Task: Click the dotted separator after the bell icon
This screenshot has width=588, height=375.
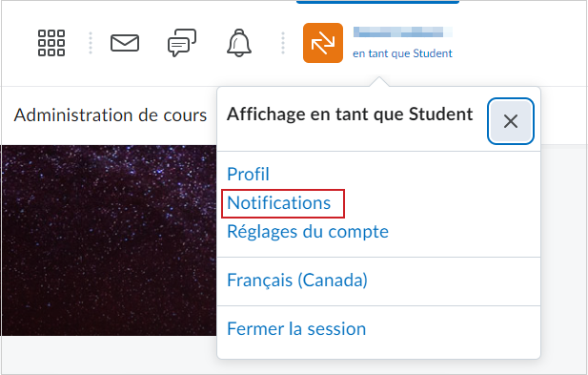Action: point(283,43)
